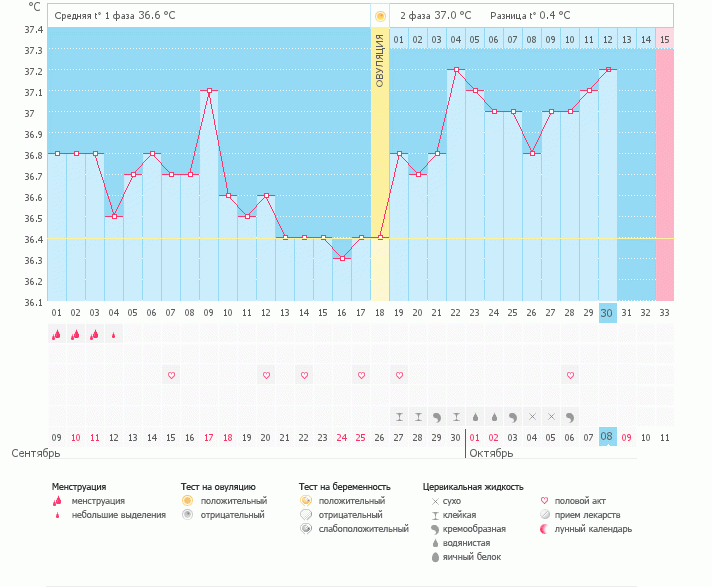This screenshot has width=712, height=587.
Task: Select the pink phase-2 day 15 header cell
Action: point(664,39)
